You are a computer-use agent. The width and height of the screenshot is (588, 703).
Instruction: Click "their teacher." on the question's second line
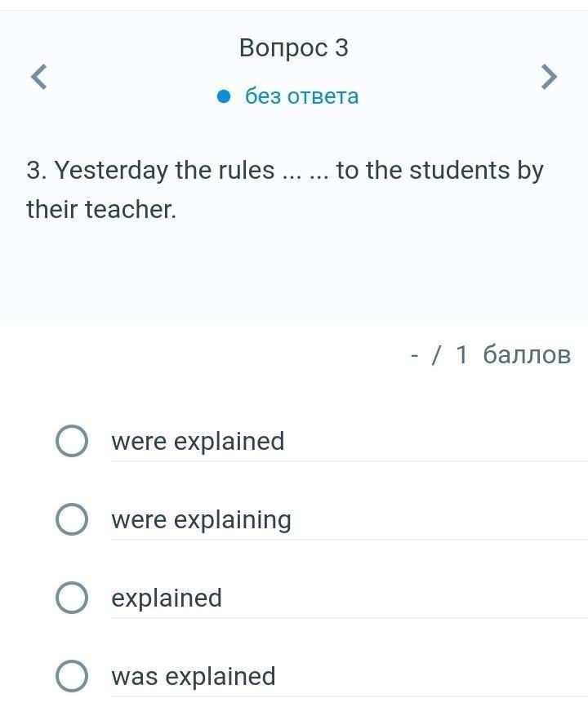101,210
